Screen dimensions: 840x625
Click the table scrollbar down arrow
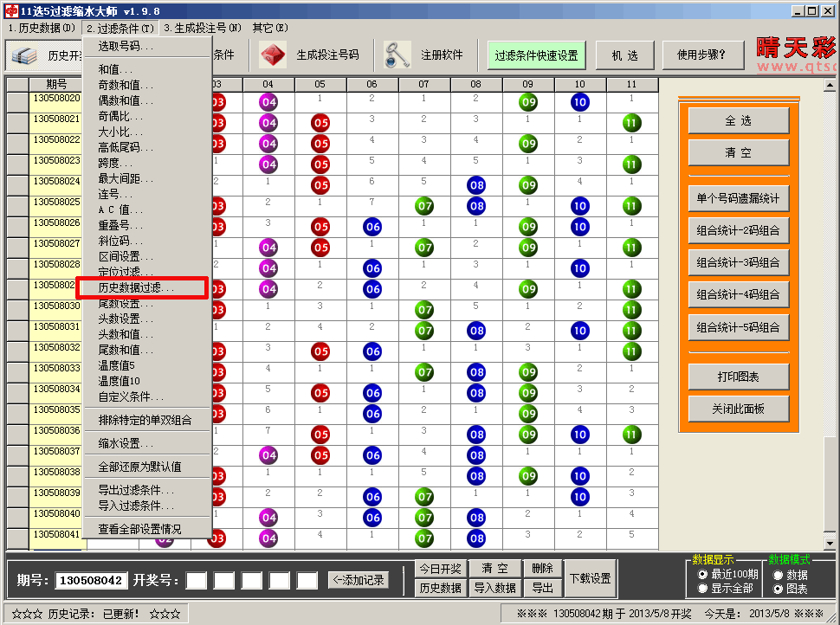click(830, 544)
